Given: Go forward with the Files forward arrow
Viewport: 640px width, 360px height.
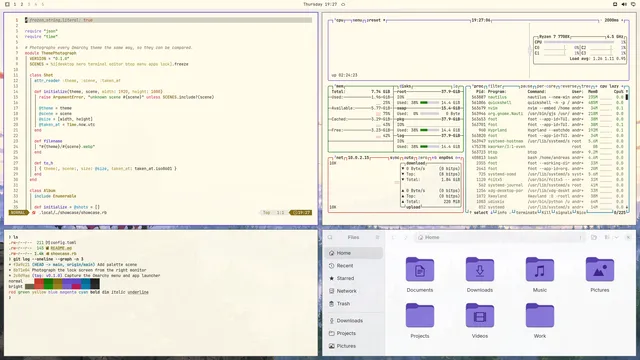Looking at the screenshot, I should coord(405,237).
